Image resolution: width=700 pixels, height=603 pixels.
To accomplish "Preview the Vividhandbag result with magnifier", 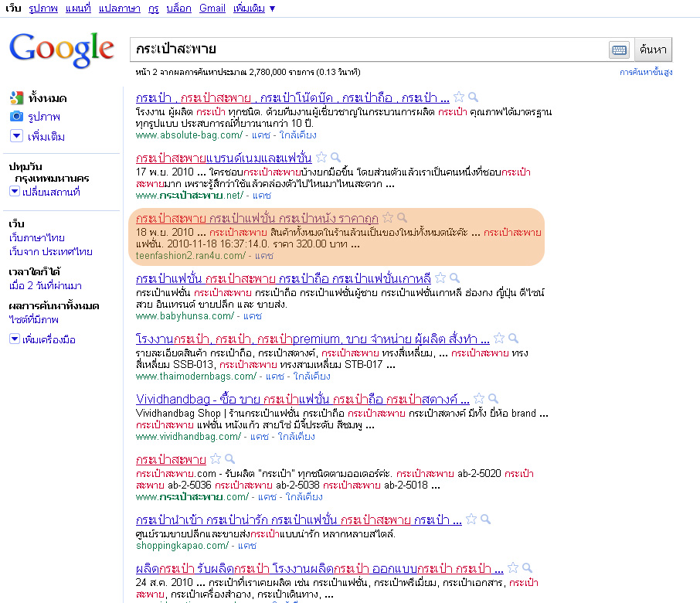I will pyautogui.click(x=493, y=398).
